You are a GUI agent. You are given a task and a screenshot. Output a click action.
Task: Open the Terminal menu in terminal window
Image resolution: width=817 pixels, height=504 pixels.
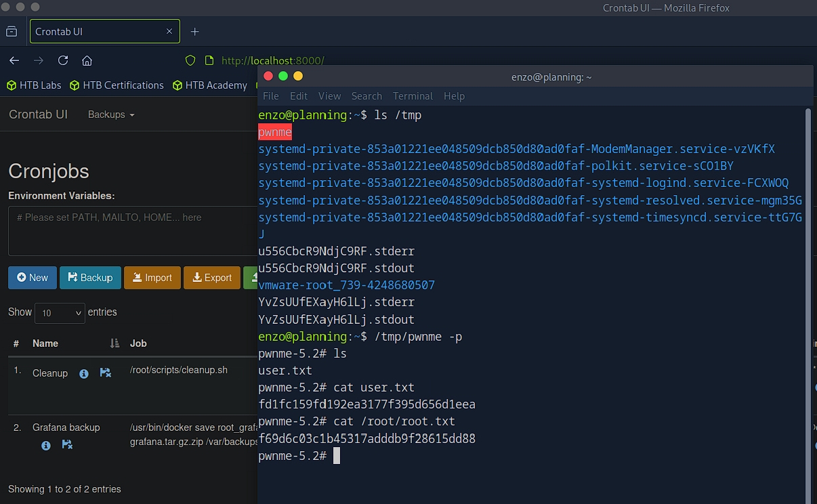pyautogui.click(x=413, y=96)
